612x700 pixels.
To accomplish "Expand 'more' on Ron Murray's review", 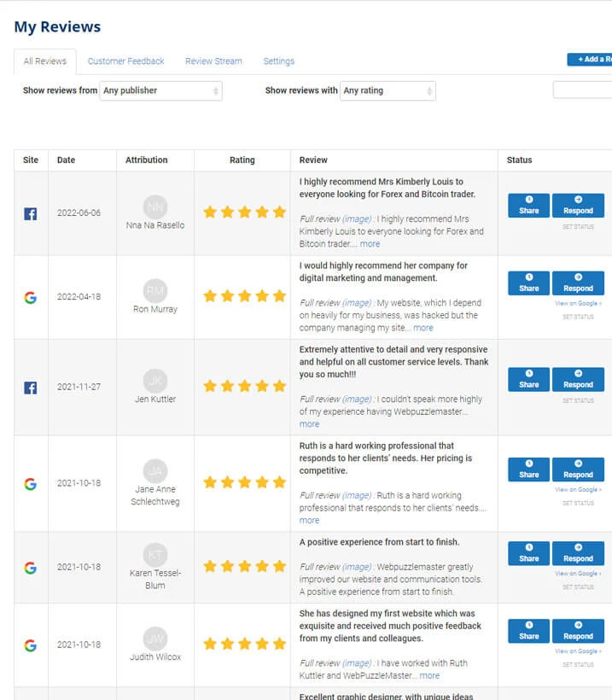I will click(x=423, y=328).
